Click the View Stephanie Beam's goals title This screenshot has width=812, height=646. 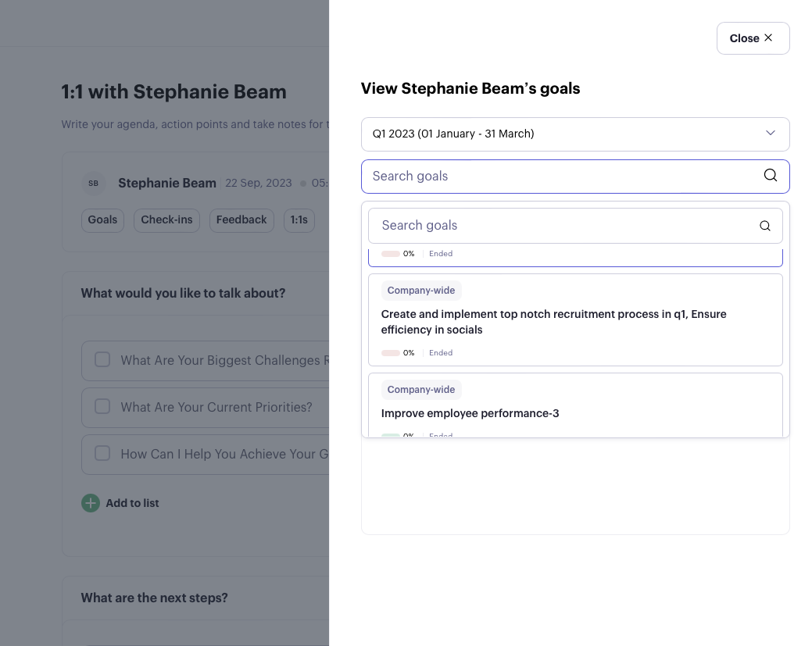pyautogui.click(x=470, y=88)
